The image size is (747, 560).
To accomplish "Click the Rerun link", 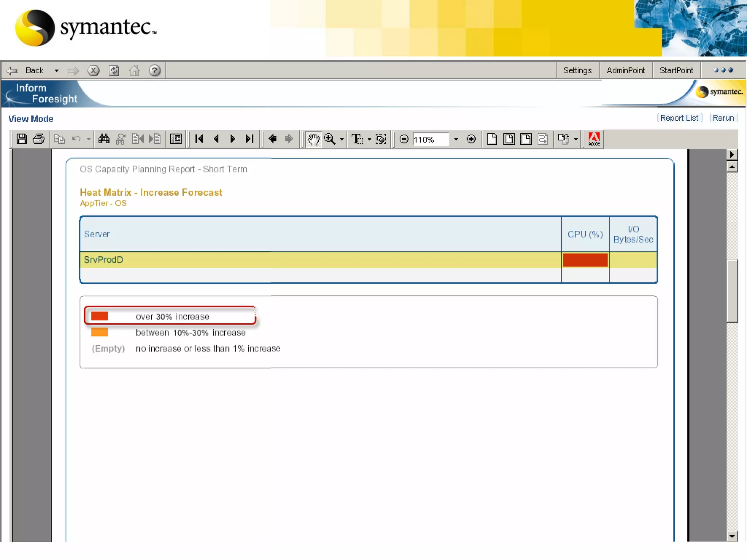I will pyautogui.click(x=723, y=118).
